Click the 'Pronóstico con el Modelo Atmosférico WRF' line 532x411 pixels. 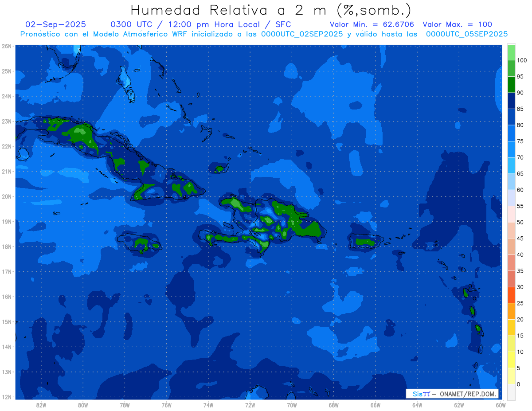tap(264, 34)
